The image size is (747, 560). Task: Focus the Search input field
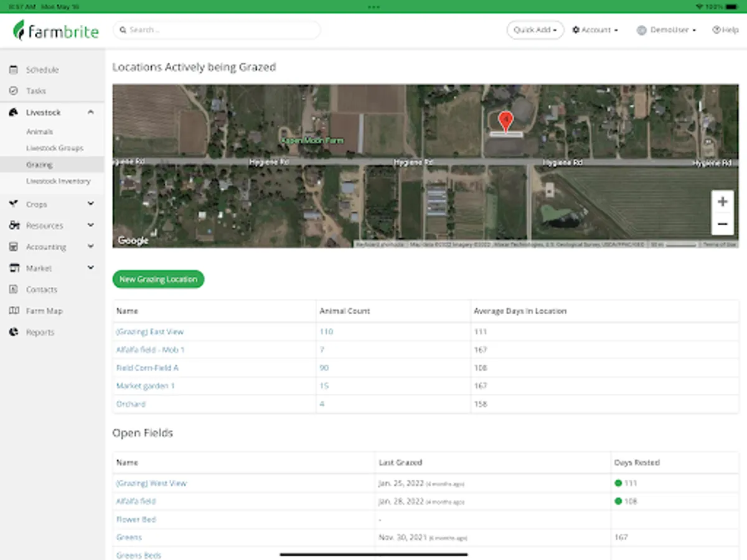(x=218, y=30)
